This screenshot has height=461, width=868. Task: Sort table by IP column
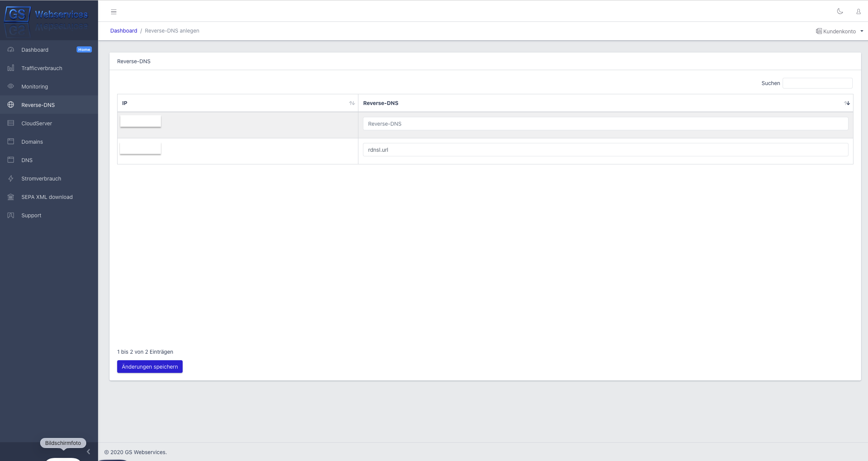click(237, 103)
